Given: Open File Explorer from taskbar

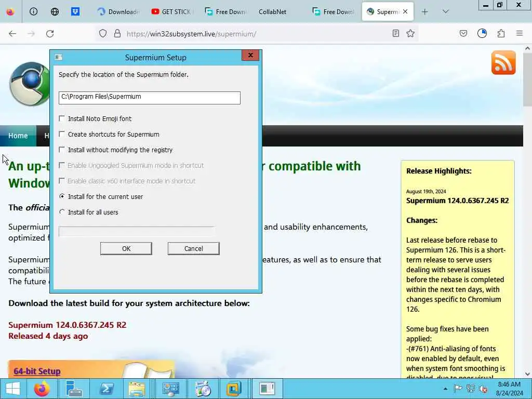Looking at the screenshot, I should click(137, 389).
